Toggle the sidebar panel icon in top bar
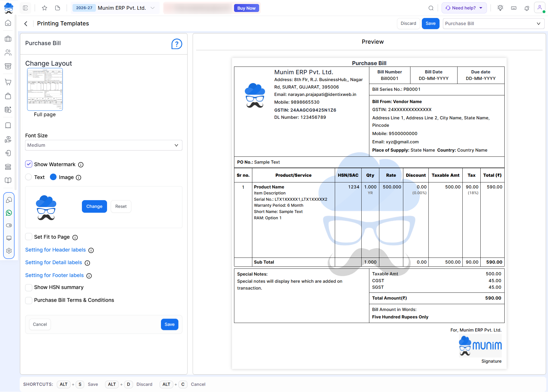The width and height of the screenshot is (548, 392). click(x=25, y=8)
